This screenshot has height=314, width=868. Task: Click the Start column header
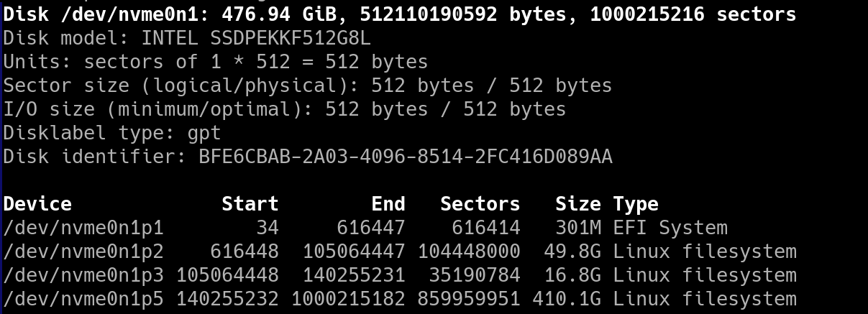(250, 205)
